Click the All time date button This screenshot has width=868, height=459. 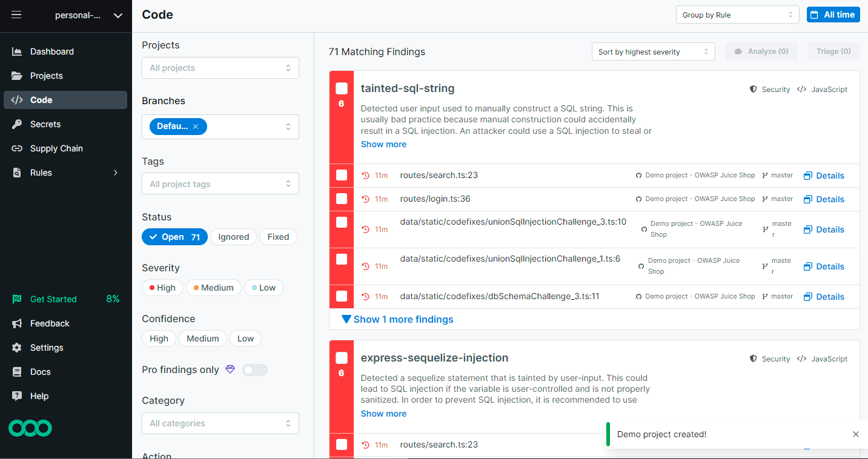[833, 15]
